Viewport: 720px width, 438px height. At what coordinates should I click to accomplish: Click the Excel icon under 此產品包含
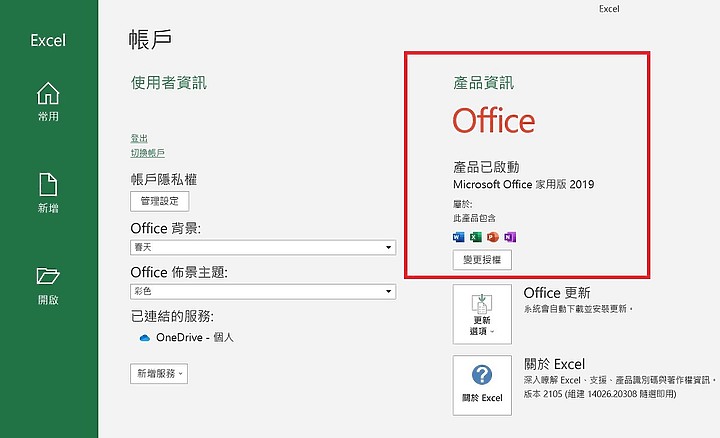pos(476,237)
